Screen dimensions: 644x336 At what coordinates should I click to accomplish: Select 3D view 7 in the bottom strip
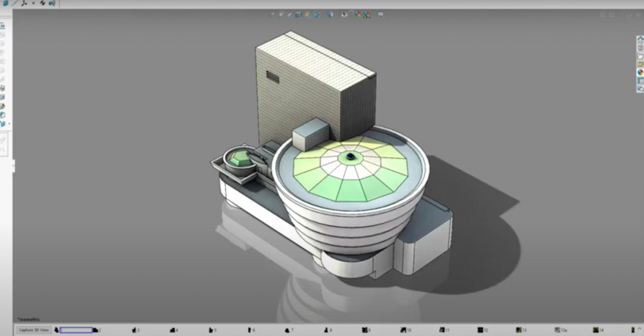click(x=289, y=330)
